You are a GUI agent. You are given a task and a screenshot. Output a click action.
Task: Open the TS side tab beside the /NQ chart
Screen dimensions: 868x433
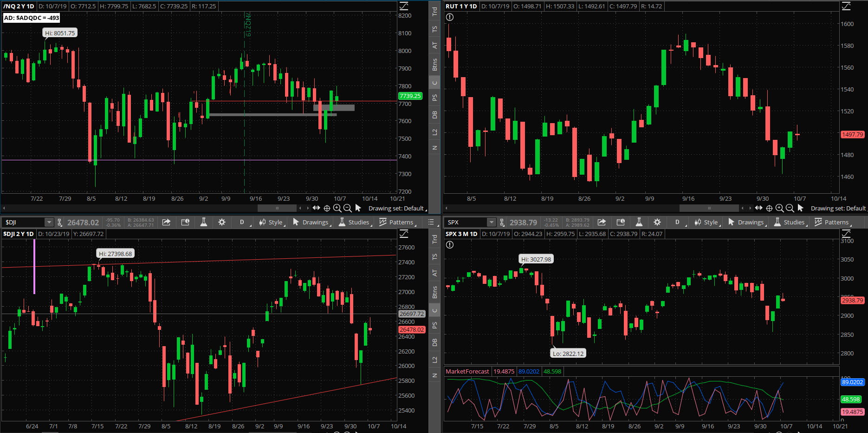point(434,29)
